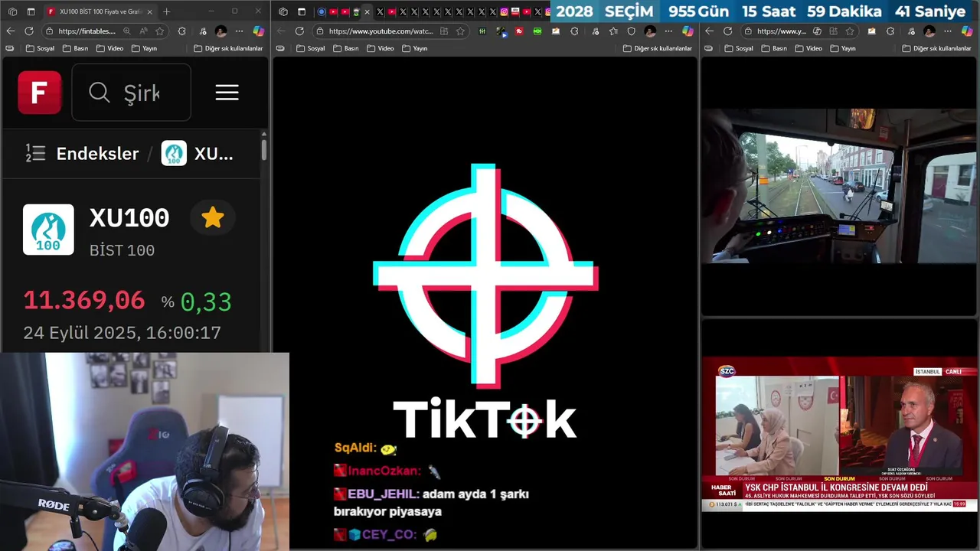The height and width of the screenshot is (551, 980).
Task: Open profile avatar in Fintables window
Action: click(220, 31)
